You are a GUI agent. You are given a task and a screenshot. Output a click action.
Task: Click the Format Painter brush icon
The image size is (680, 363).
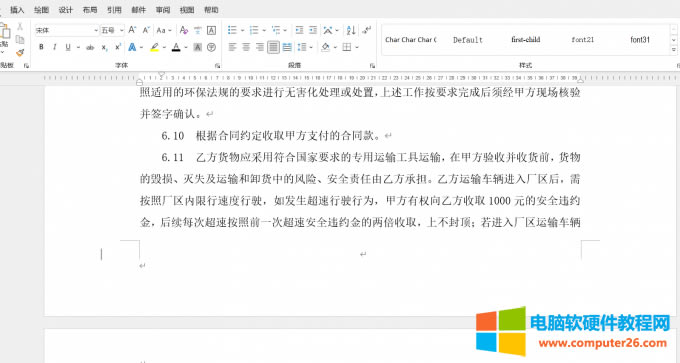click(x=20, y=53)
